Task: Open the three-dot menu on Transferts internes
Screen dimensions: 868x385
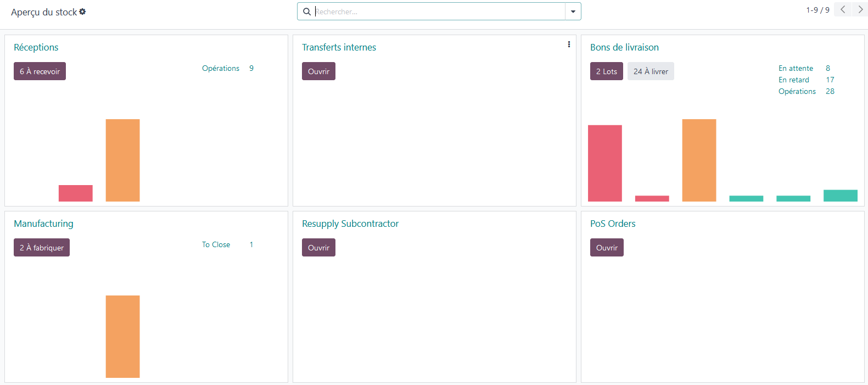Action: (x=569, y=44)
